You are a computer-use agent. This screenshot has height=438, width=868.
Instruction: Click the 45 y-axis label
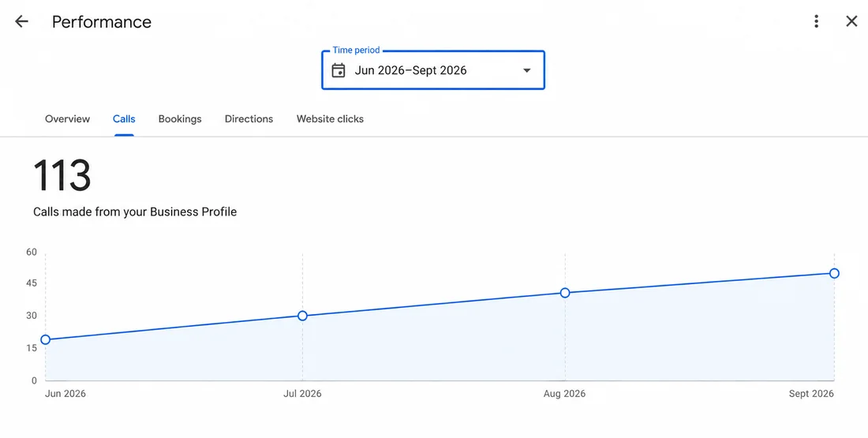[32, 283]
